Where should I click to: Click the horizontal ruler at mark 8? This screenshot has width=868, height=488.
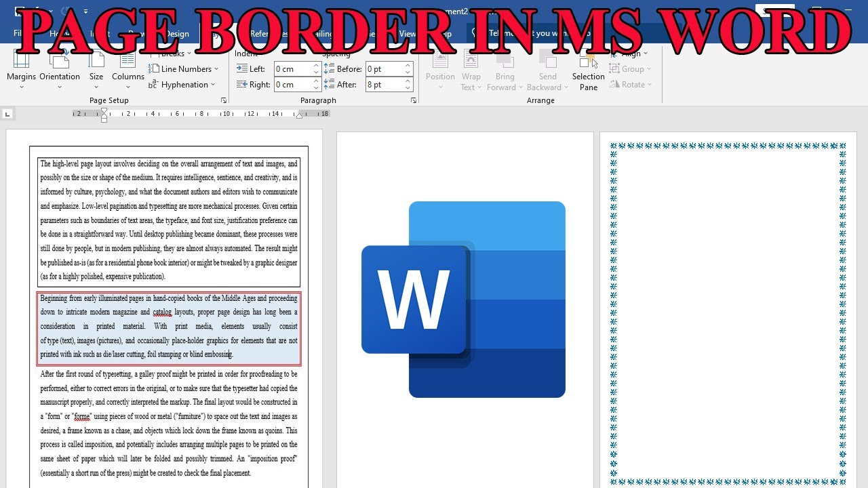tap(202, 114)
